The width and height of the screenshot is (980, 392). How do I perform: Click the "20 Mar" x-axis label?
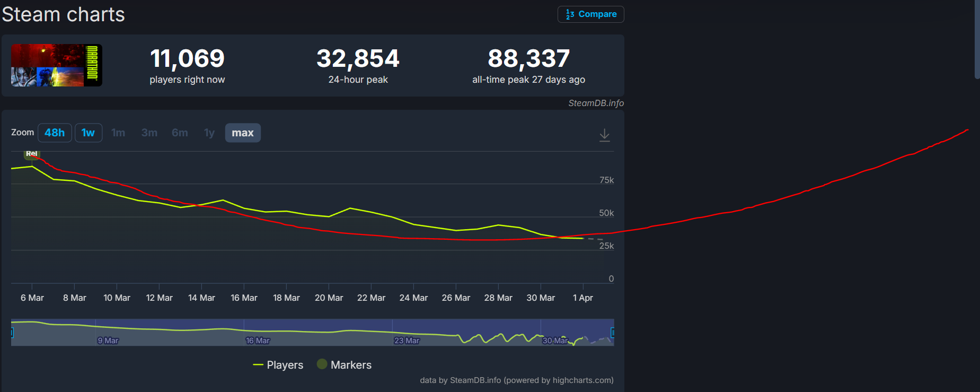pos(329,298)
